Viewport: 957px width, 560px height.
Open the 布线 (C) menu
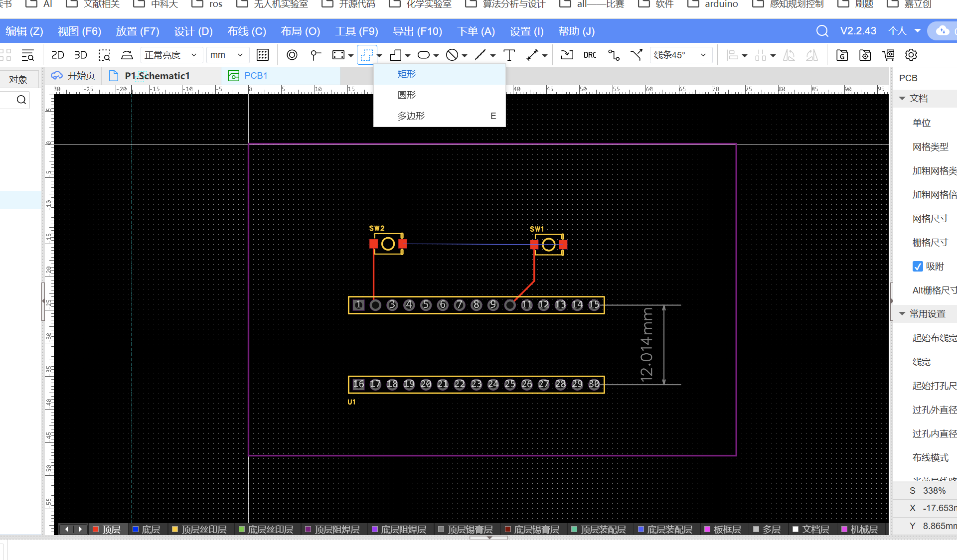246,31
